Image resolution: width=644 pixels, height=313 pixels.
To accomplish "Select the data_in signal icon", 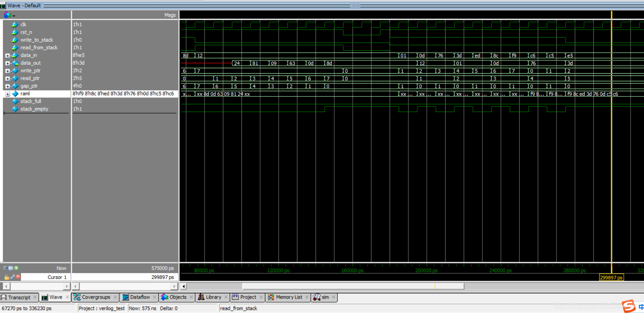I will click(x=15, y=55).
